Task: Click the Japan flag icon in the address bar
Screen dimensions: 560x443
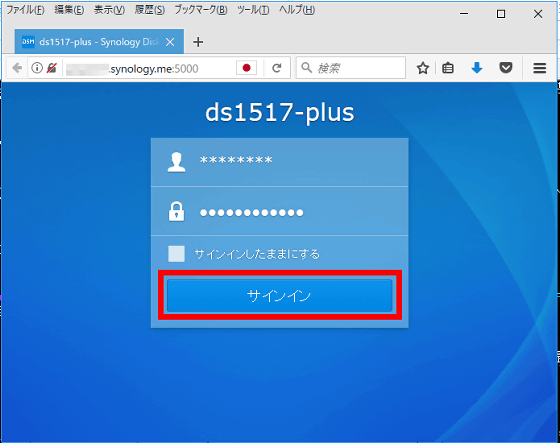Action: [246, 68]
